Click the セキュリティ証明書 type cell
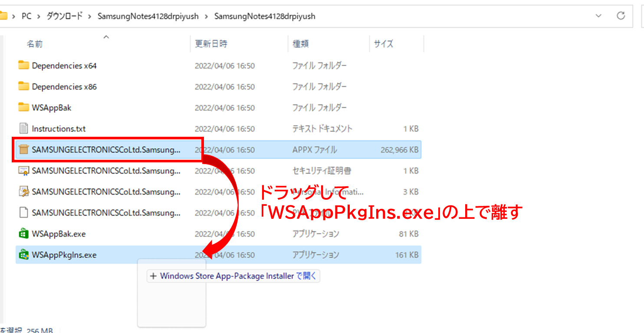The width and height of the screenshot is (644, 333). (322, 171)
